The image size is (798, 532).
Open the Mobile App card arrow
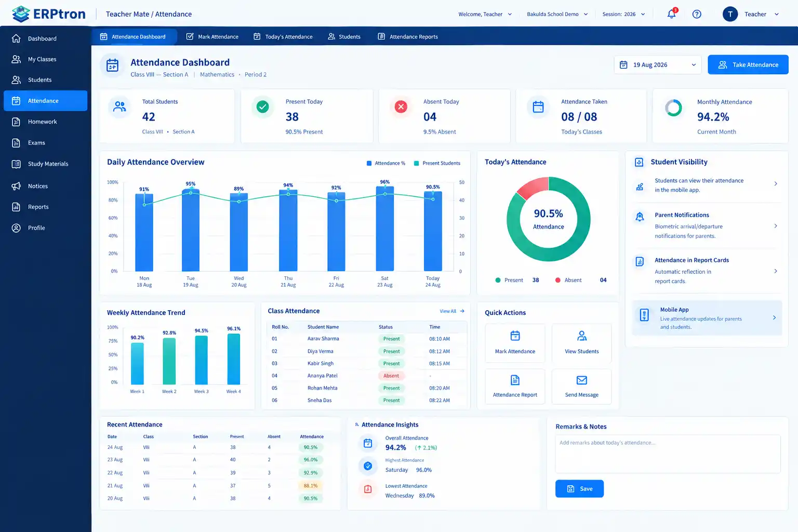tap(774, 317)
